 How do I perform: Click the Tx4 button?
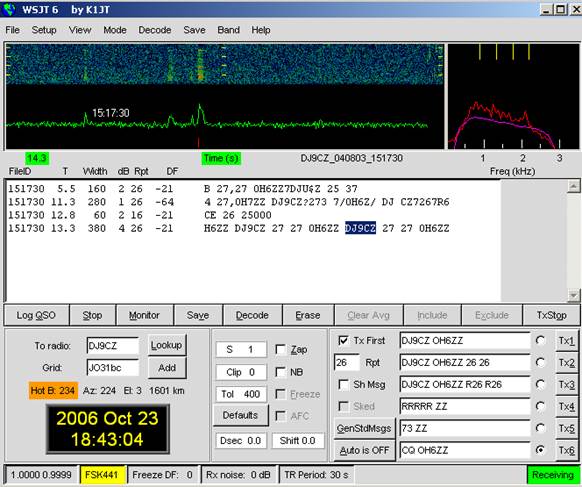566,406
